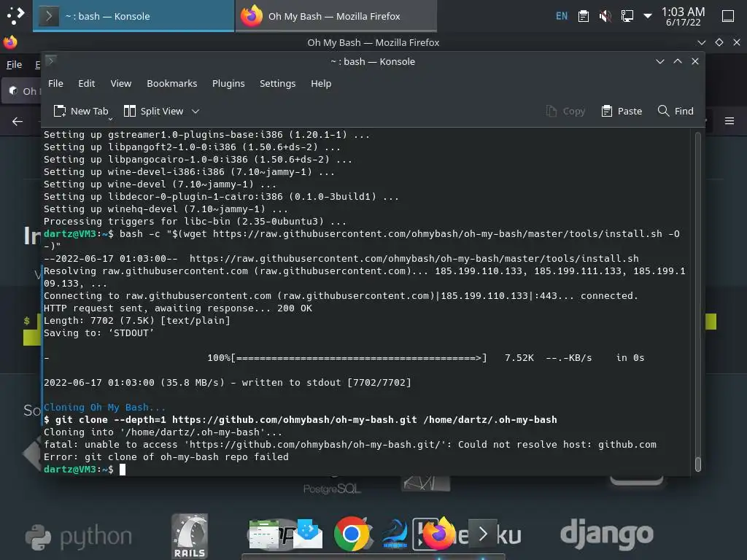Open the wired network tray icon
The width and height of the screenshot is (747, 560).
coord(627,16)
